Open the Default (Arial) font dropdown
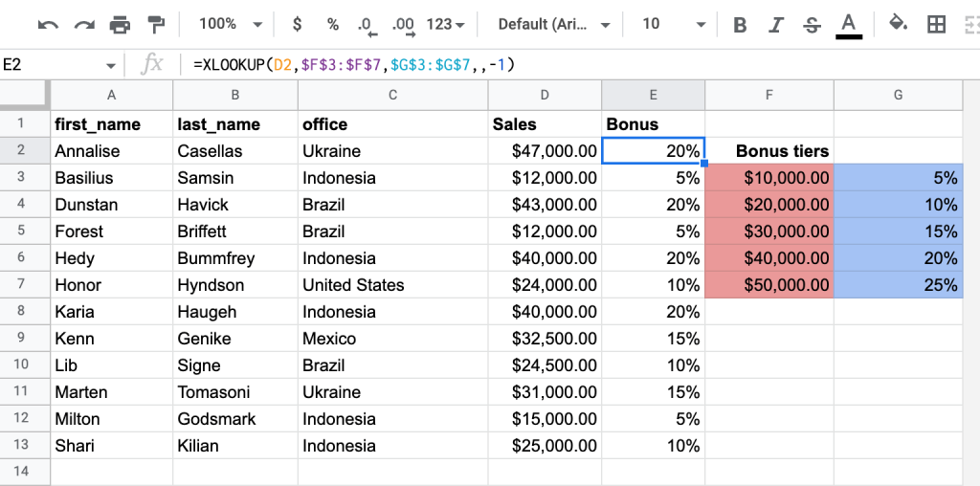 (x=554, y=24)
